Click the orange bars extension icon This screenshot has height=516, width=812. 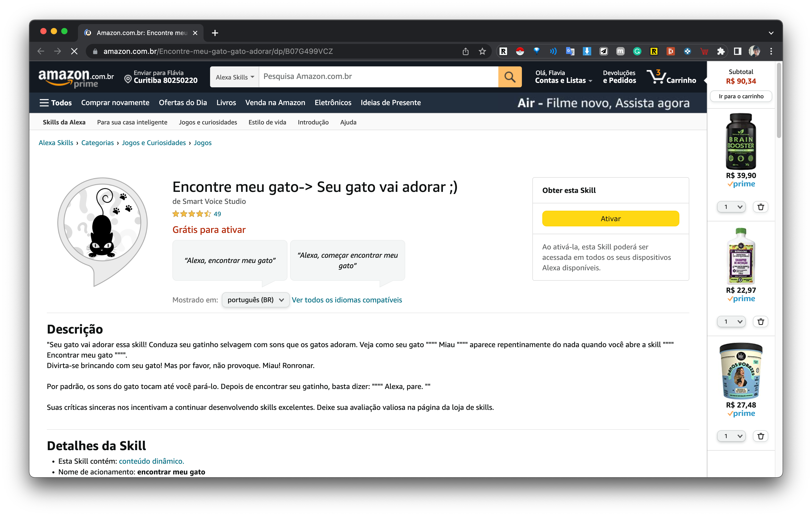[671, 51]
